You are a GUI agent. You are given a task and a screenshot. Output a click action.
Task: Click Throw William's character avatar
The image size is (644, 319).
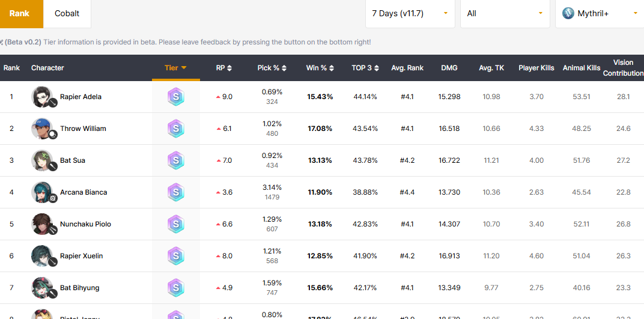pyautogui.click(x=42, y=129)
